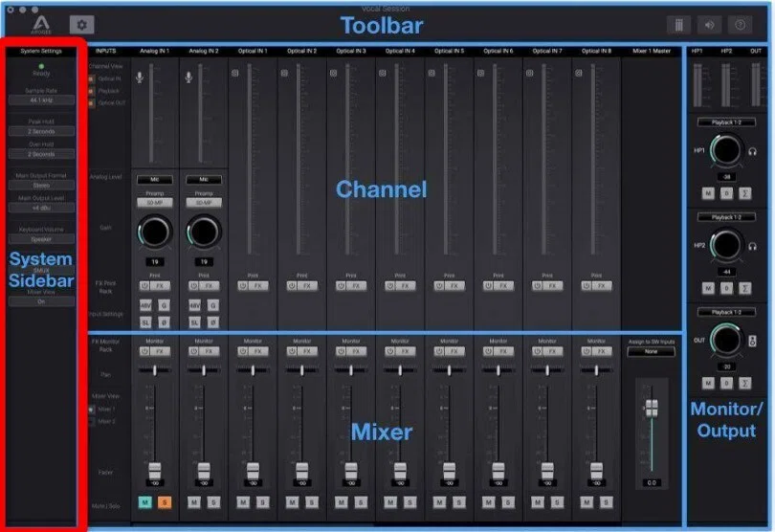Click the Analog IN 2 microphone icon
The height and width of the screenshot is (532, 775).
coord(188,78)
